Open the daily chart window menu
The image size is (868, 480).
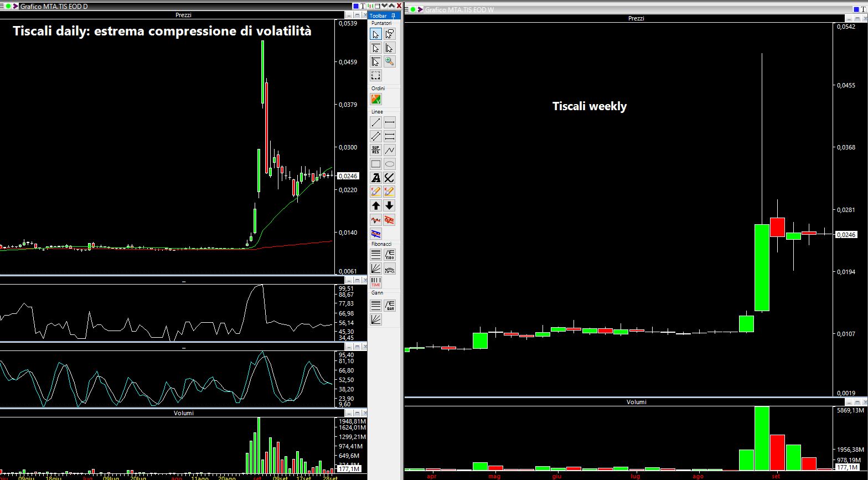[2, 6]
